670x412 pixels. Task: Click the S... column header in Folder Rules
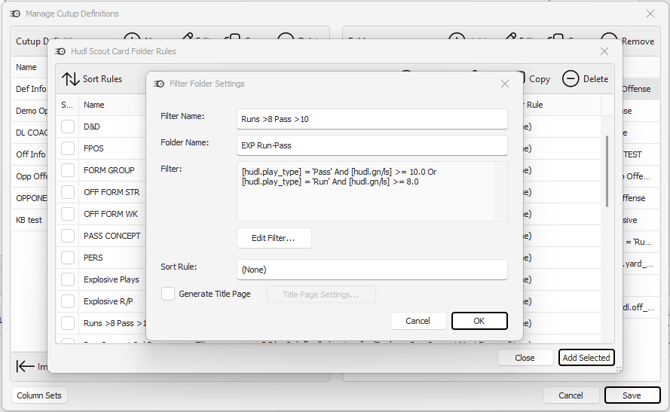67,105
